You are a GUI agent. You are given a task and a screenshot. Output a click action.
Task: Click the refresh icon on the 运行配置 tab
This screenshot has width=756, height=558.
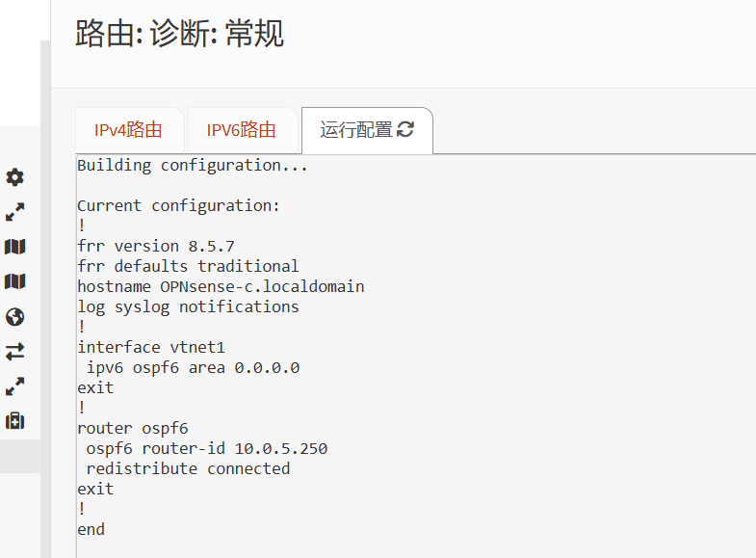tap(405, 129)
